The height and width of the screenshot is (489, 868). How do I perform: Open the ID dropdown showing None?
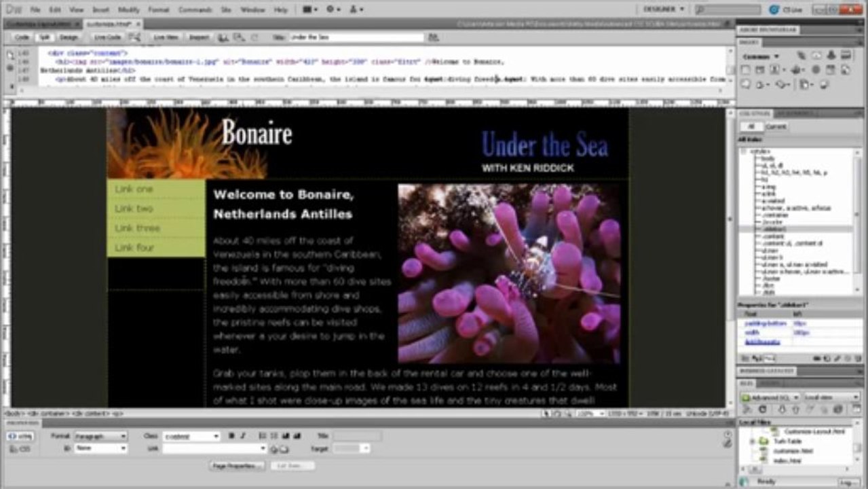click(100, 448)
